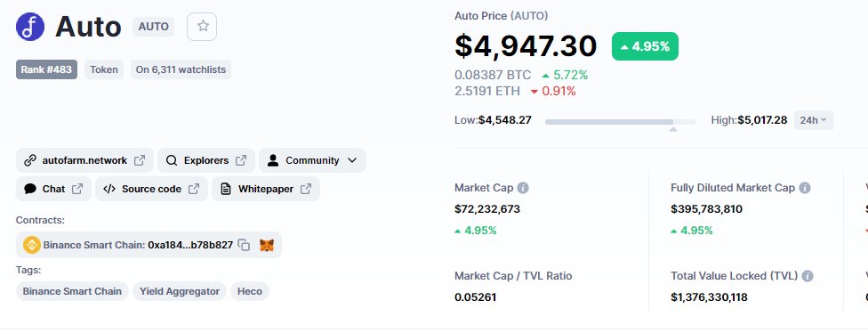Click link chain icon beside autofarm.network
Screen dimensions: 868x333
click(x=30, y=160)
